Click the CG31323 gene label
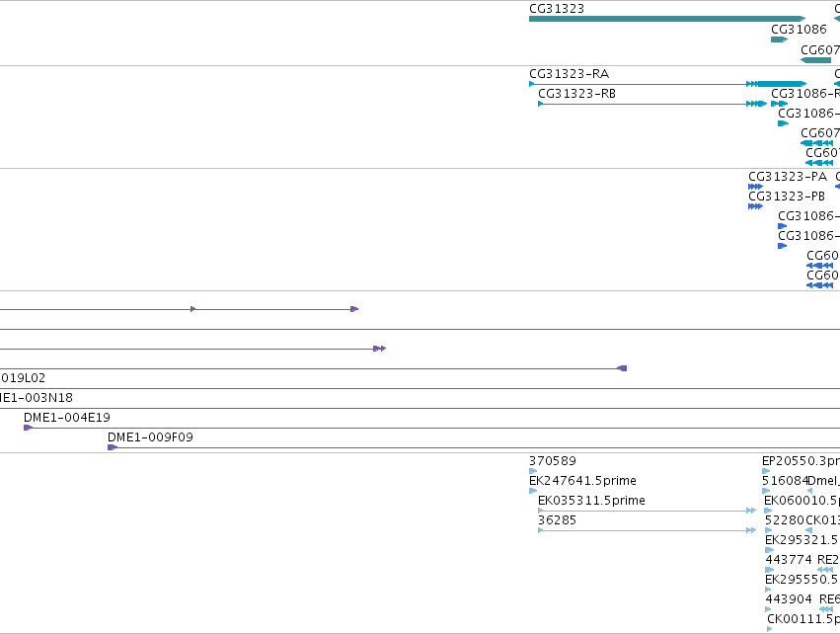The image size is (840, 634). coord(556,9)
